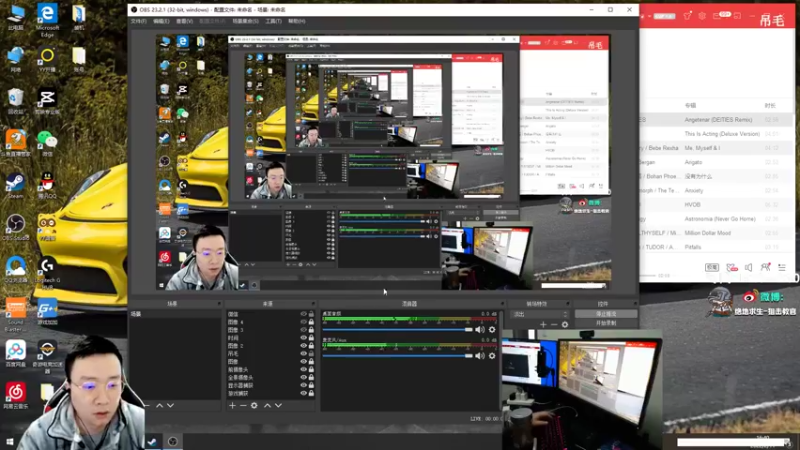
Task: Open the playlist queue icon in music player
Action: (x=782, y=267)
